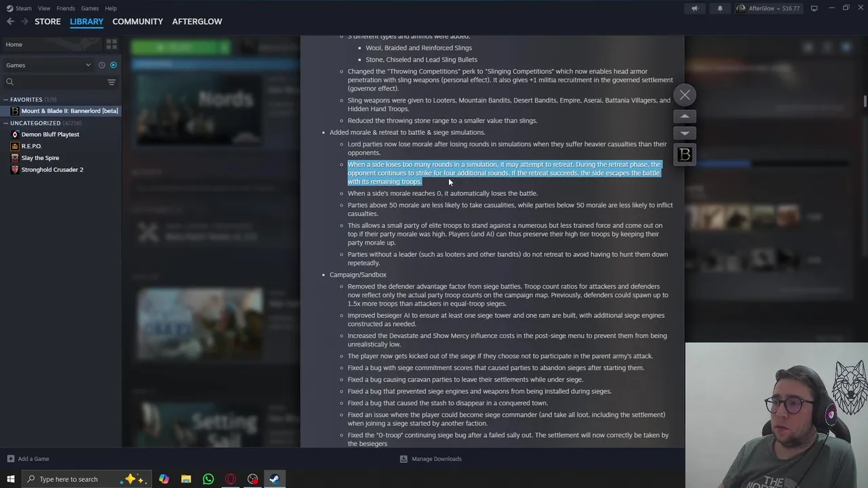Select Slay the Spire in library
This screenshot has height=488, width=868.
(40, 158)
